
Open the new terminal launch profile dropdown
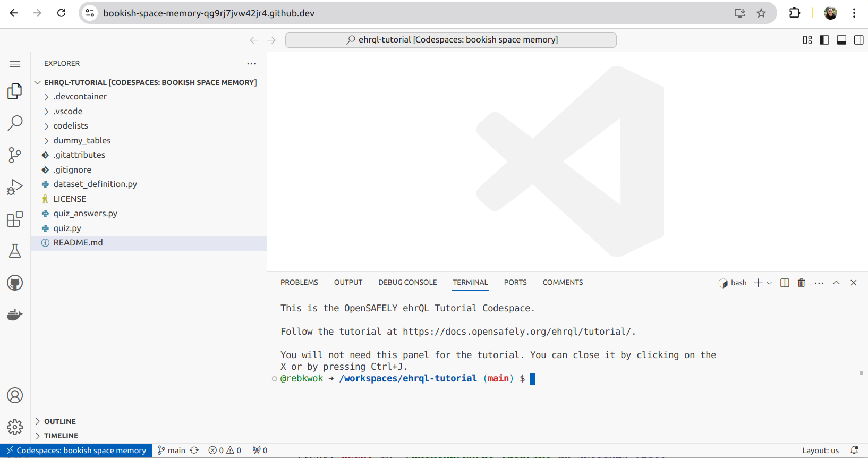(769, 283)
